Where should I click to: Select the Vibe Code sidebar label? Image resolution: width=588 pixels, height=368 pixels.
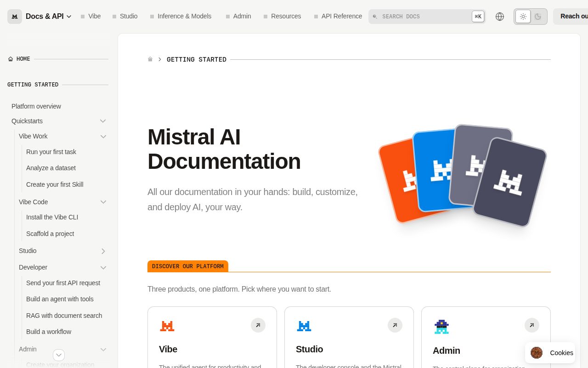click(x=33, y=202)
